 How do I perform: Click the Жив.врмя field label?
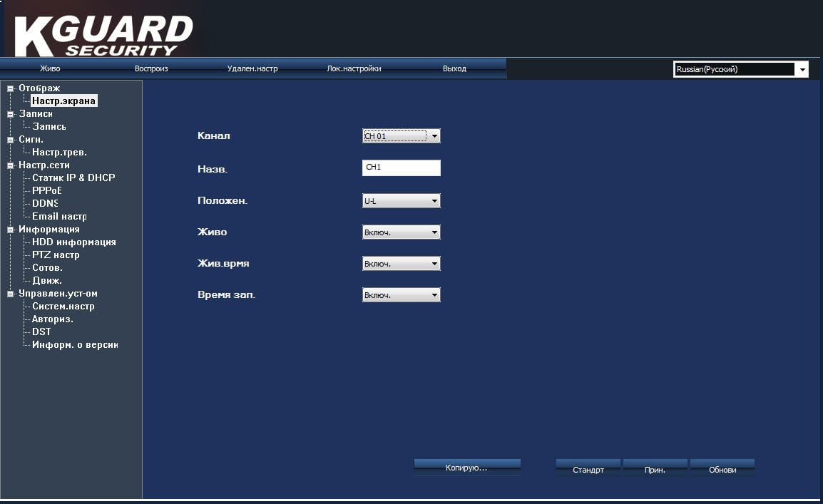point(223,264)
